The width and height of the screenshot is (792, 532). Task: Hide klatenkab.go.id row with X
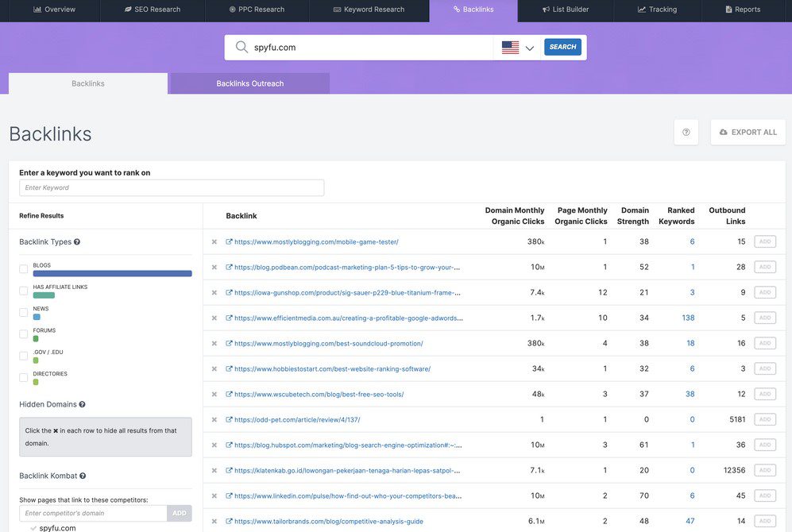[214, 470]
